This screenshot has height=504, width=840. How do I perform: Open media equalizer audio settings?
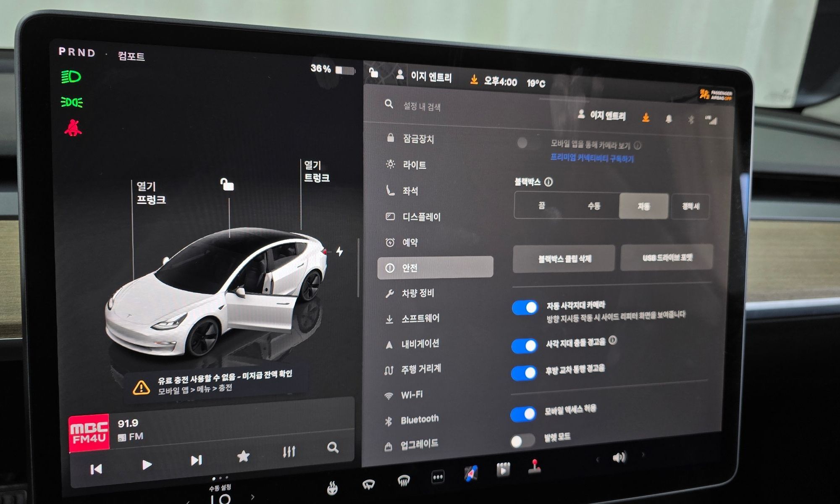coord(289,451)
